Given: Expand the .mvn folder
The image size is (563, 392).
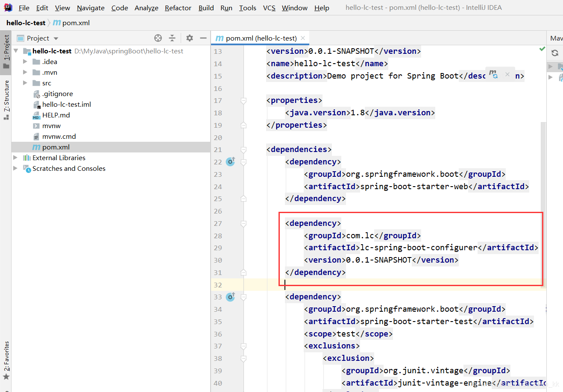Looking at the screenshot, I should [x=25, y=72].
